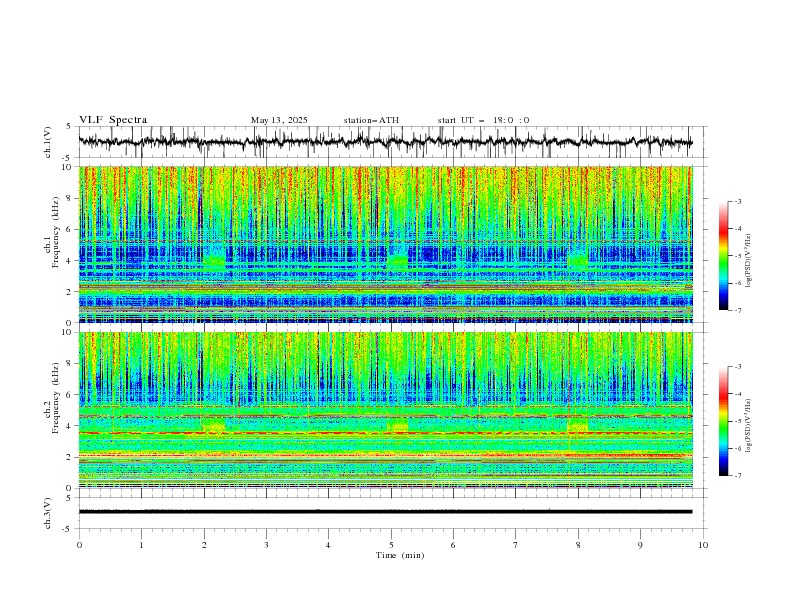Click the "ch.1(V)" waveform axis label

pyautogui.click(x=48, y=142)
